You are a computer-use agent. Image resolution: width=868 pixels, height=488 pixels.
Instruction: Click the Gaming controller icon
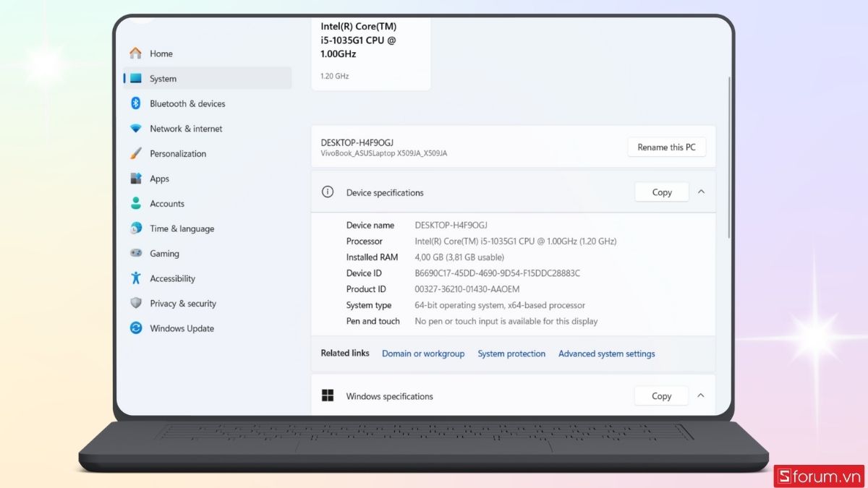[135, 253]
